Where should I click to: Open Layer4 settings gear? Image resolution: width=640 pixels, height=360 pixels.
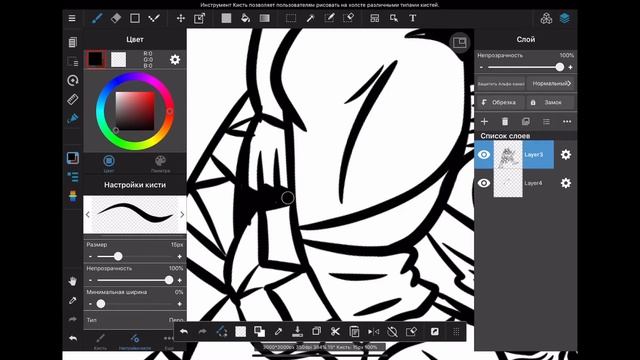[x=566, y=183]
